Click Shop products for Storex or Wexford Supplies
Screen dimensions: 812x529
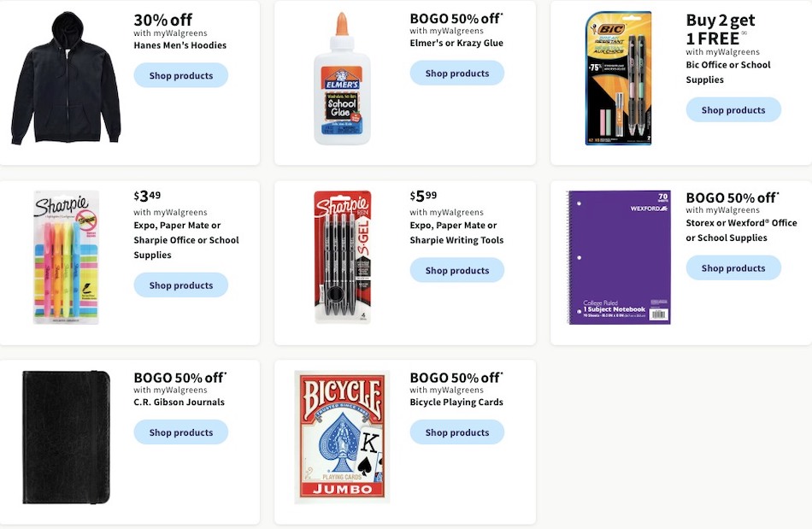[733, 267]
